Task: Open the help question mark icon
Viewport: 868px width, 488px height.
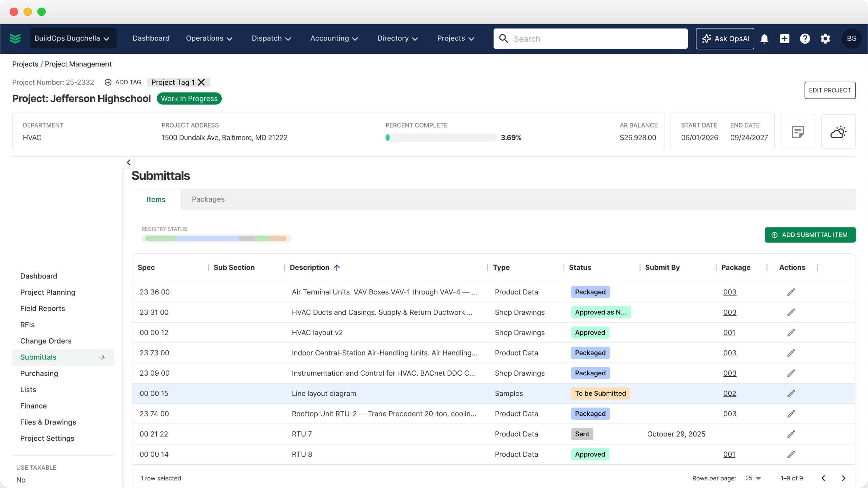Action: [x=805, y=39]
